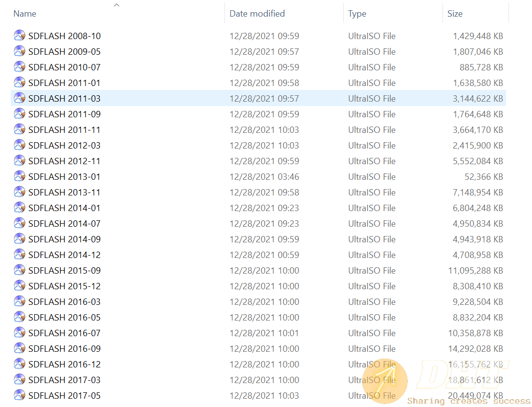This screenshot has height=407, width=532.
Task: Select the icon beside SDFLASH 2015-09
Action: tap(20, 270)
